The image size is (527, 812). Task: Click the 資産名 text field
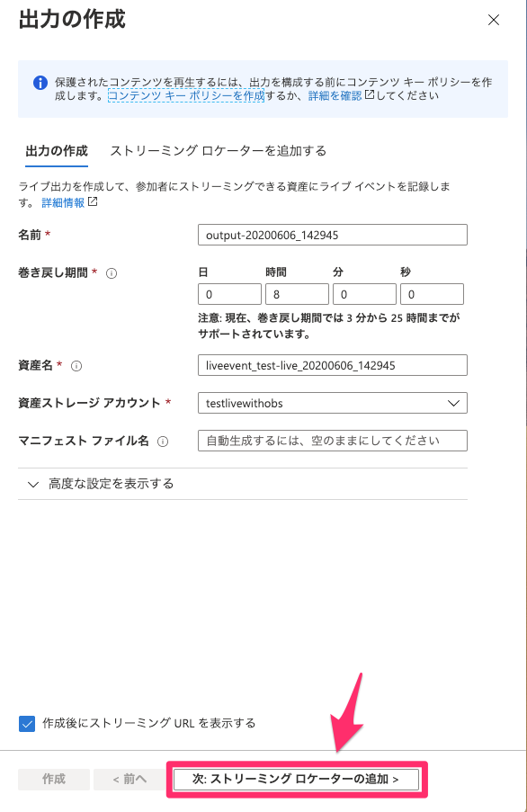333,365
